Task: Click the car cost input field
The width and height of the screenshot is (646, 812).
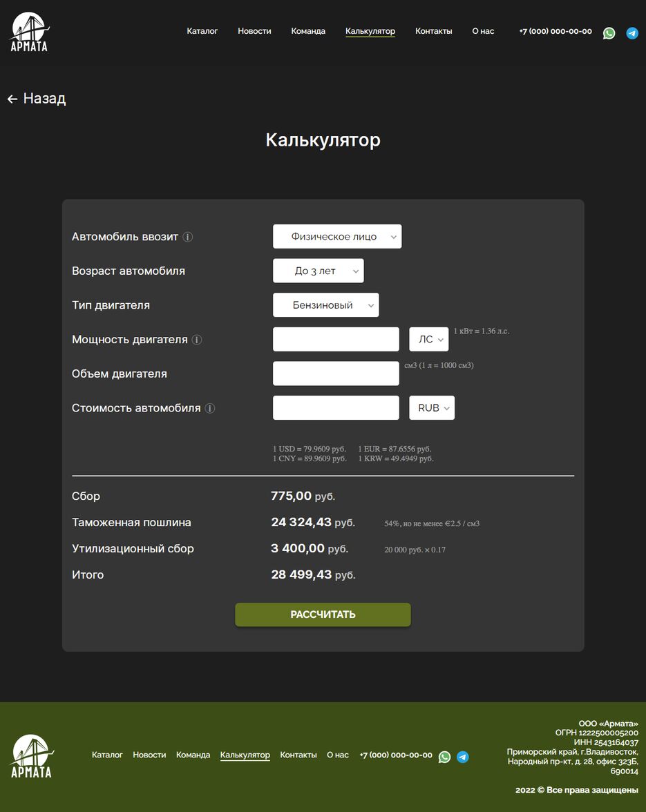Action: pyautogui.click(x=336, y=408)
